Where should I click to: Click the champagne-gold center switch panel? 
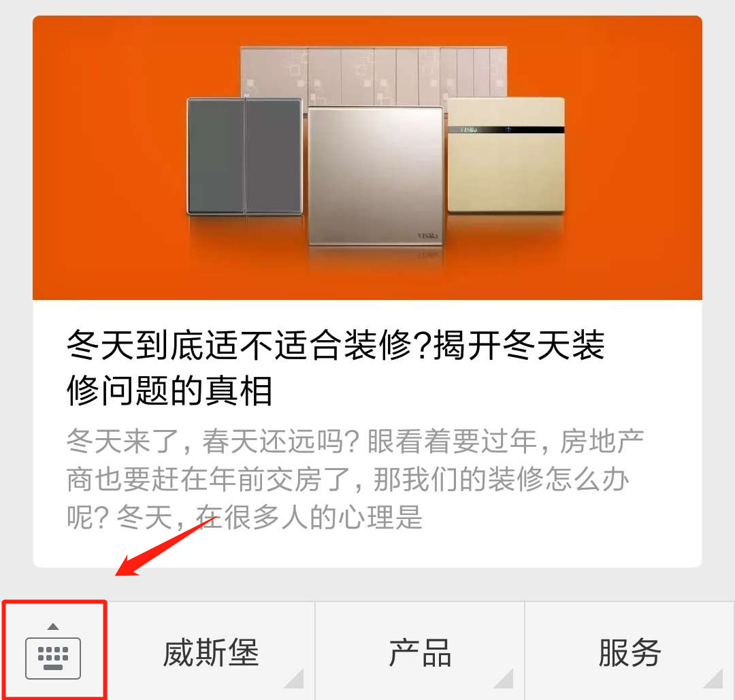coord(376,176)
